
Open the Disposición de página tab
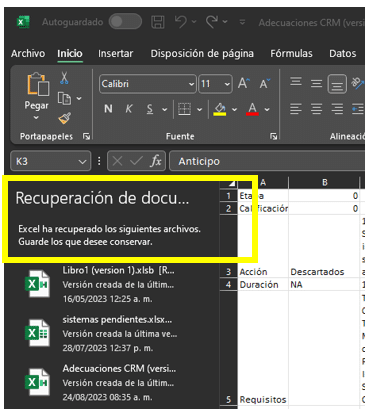202,53
